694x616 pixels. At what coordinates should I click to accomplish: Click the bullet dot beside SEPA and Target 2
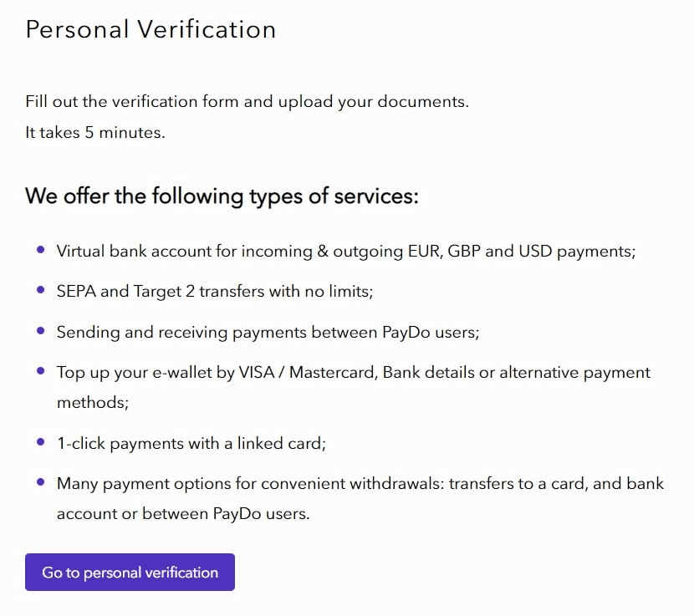coord(41,291)
